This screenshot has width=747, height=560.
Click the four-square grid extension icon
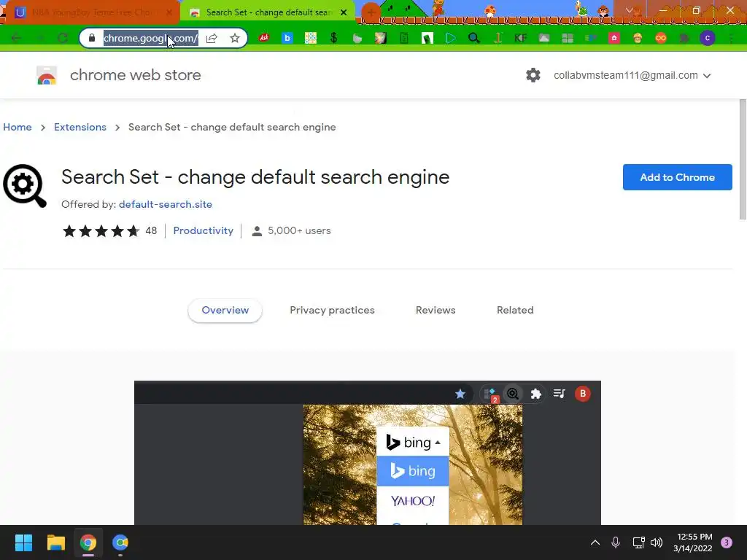(568, 38)
